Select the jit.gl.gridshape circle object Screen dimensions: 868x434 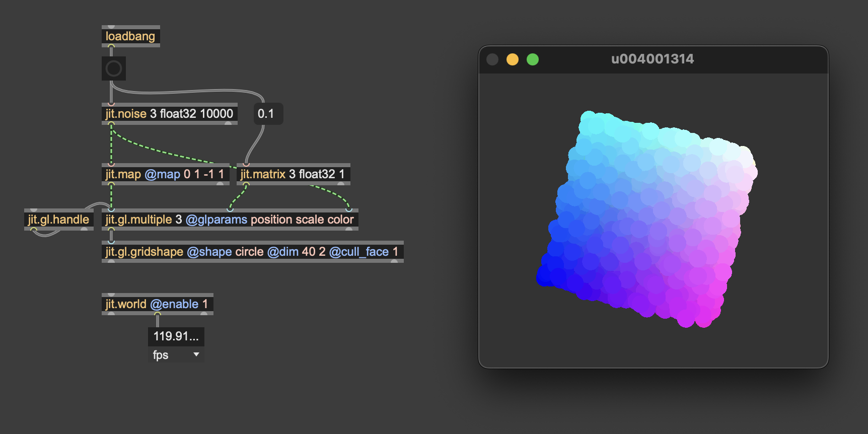(253, 252)
